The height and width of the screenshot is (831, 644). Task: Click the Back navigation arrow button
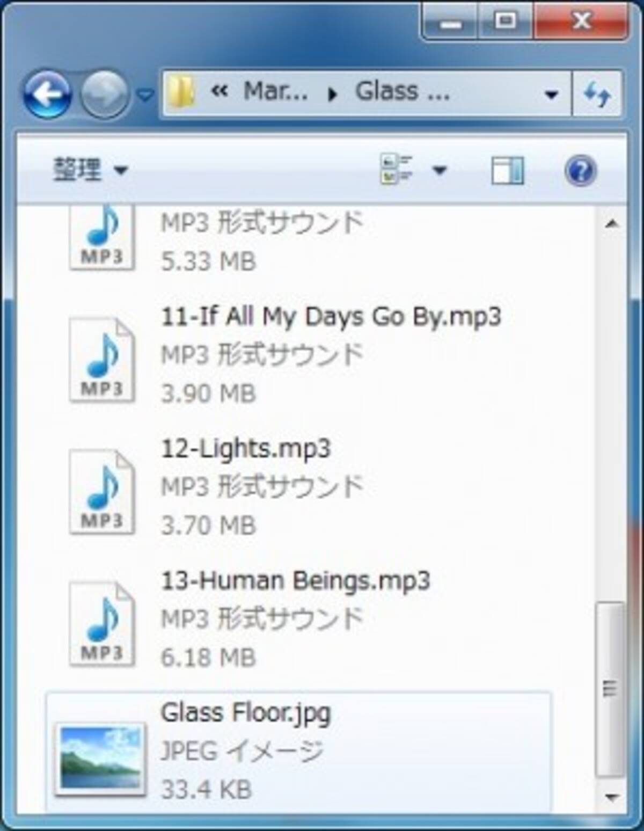click(x=47, y=94)
